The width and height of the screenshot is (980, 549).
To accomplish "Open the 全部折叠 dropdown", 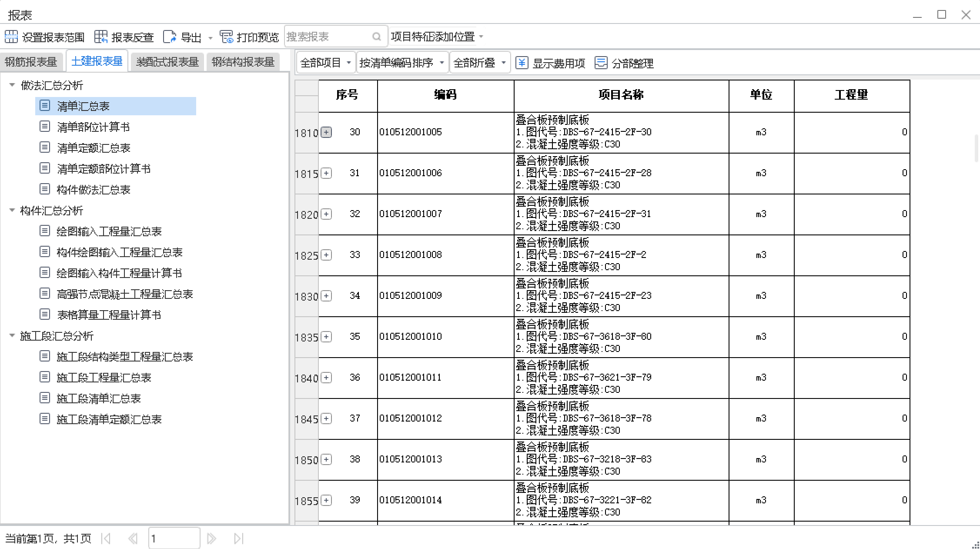I will pos(479,63).
